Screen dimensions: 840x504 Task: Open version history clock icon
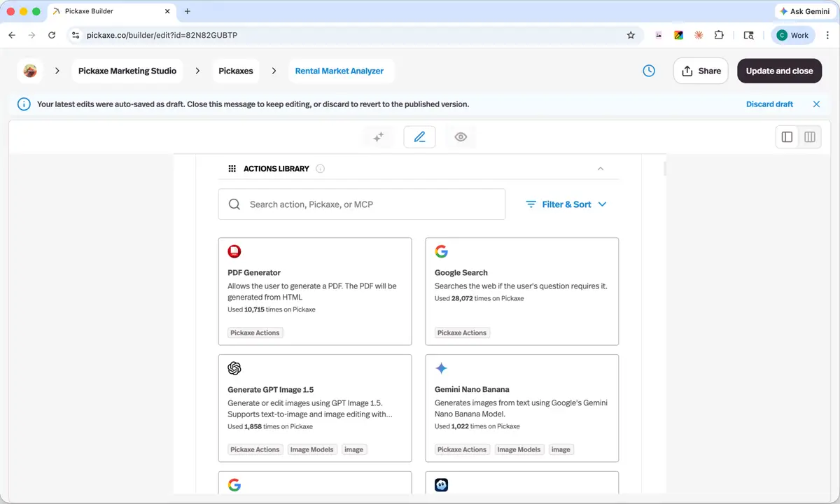pos(649,71)
